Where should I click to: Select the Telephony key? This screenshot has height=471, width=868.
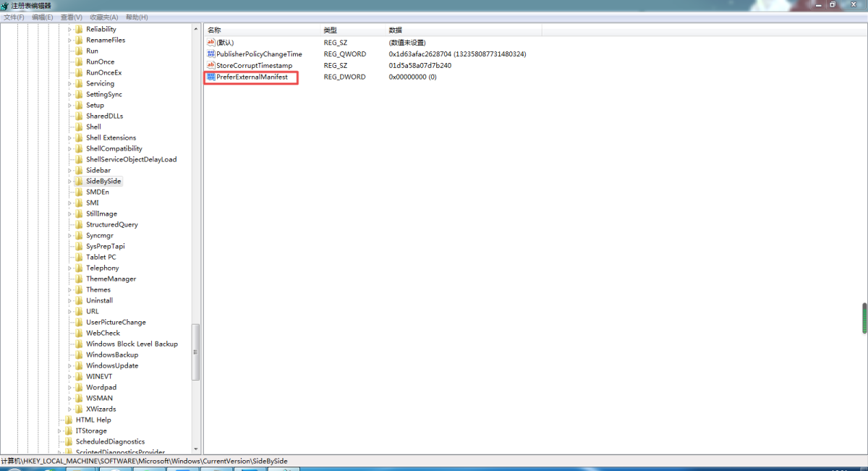point(103,268)
